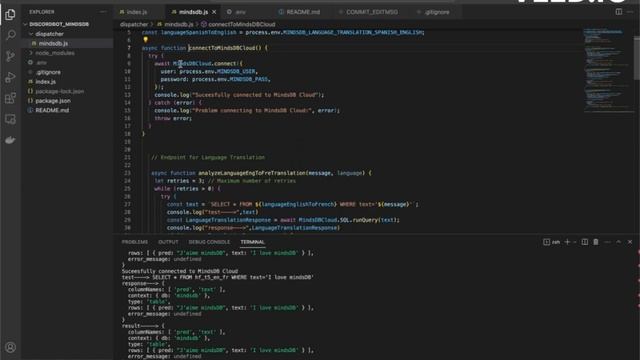Open the Explorer view in activity bar
The height and width of the screenshot is (360, 640).
10,14
